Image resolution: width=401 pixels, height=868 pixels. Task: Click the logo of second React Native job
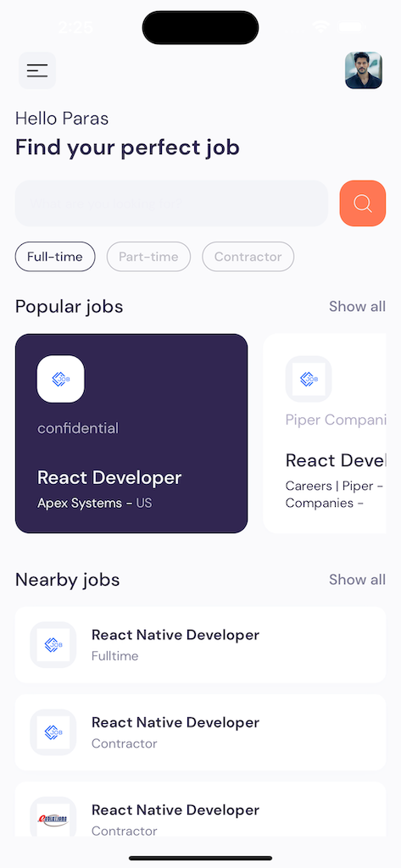(53, 732)
